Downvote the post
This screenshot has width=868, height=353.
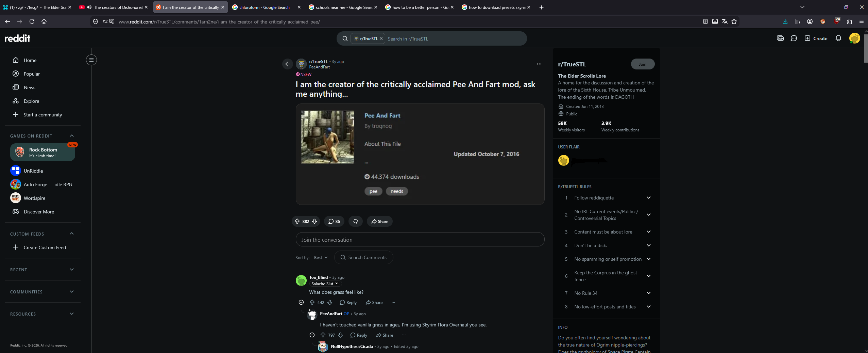(x=314, y=221)
